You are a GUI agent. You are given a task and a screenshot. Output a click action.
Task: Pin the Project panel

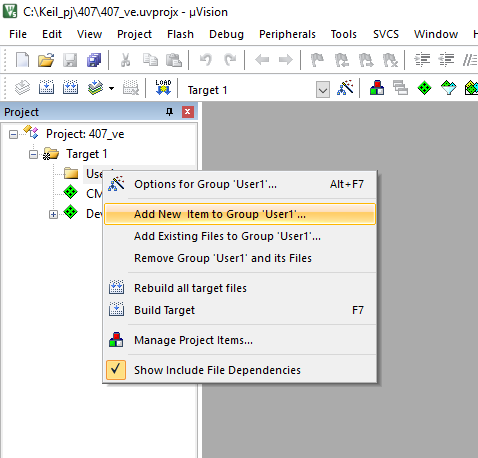[169, 112]
